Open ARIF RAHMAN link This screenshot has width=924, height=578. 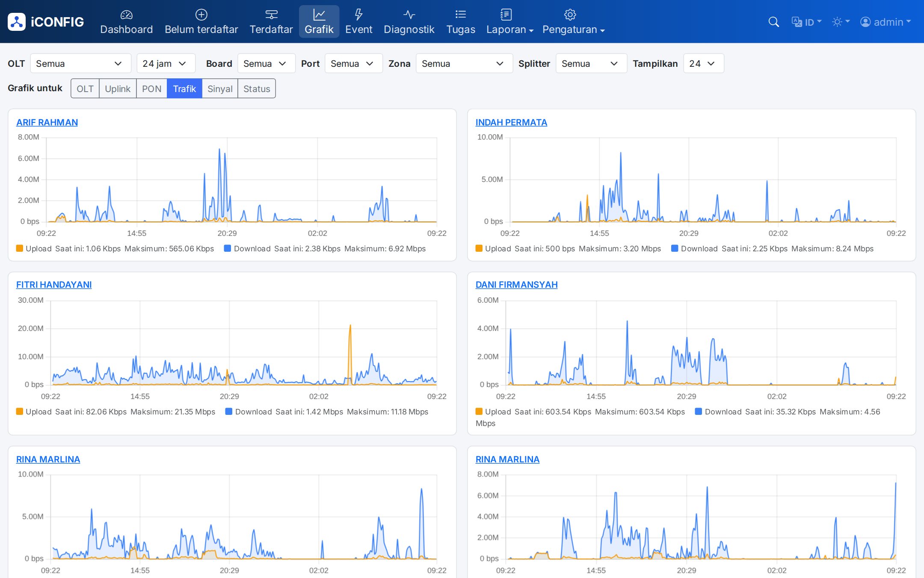coord(47,122)
